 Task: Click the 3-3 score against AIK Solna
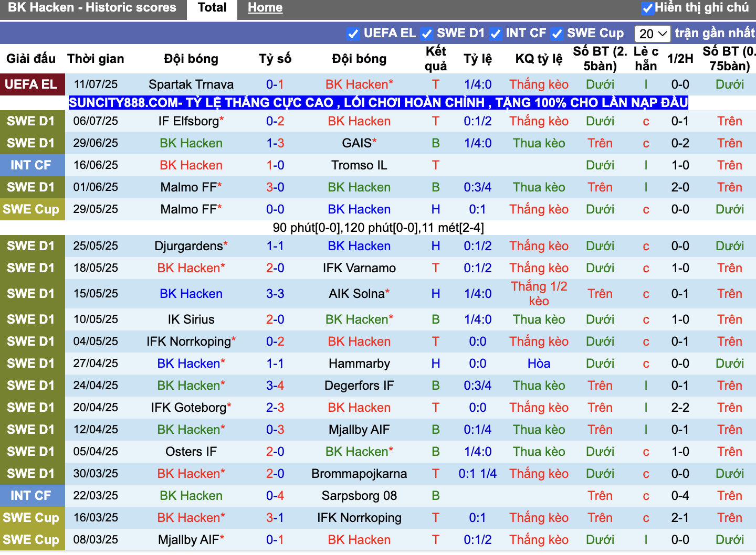275,294
